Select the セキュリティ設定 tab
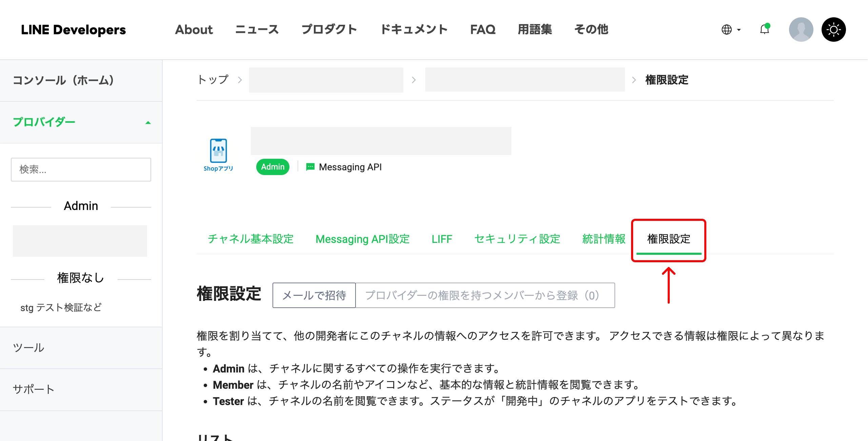 click(517, 239)
